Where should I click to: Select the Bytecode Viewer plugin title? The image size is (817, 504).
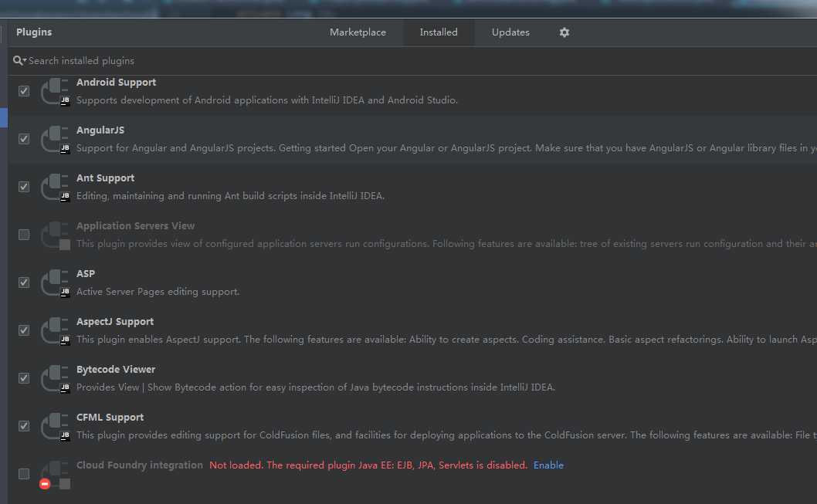pyautogui.click(x=116, y=370)
